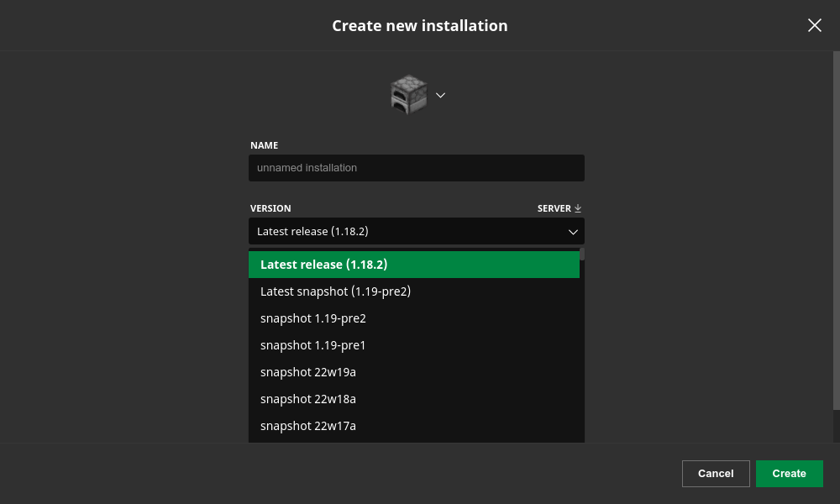Expand the installation icon picker chevron
Image resolution: width=840 pixels, height=504 pixels.
(x=440, y=95)
